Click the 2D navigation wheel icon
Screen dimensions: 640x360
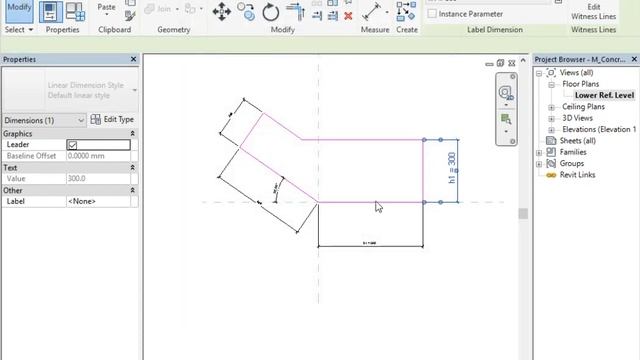pos(506,93)
